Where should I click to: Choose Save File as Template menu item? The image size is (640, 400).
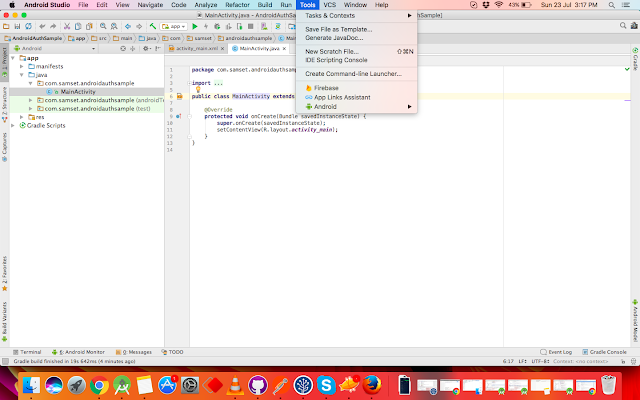pyautogui.click(x=356, y=29)
